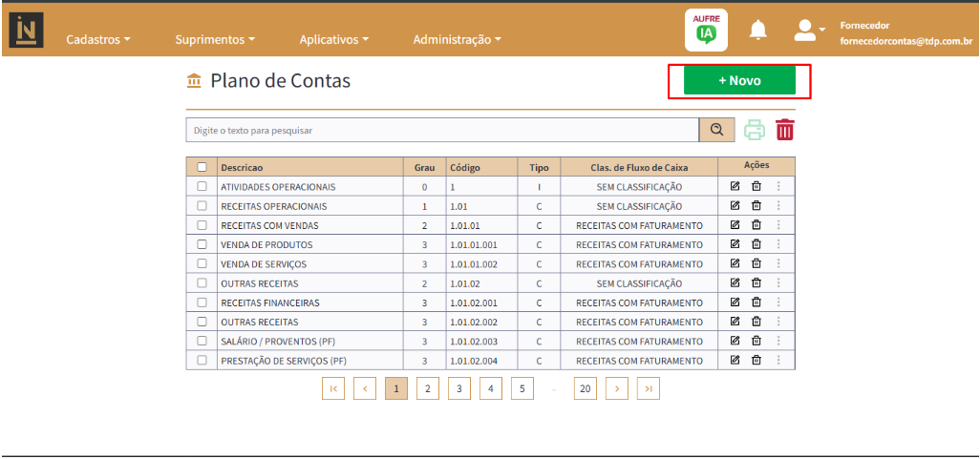Go to page 3
This screenshot has width=980, height=459.
(458, 388)
